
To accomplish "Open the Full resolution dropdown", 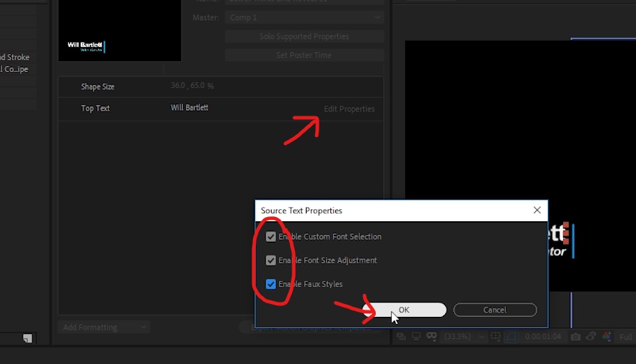I will 627,337.
